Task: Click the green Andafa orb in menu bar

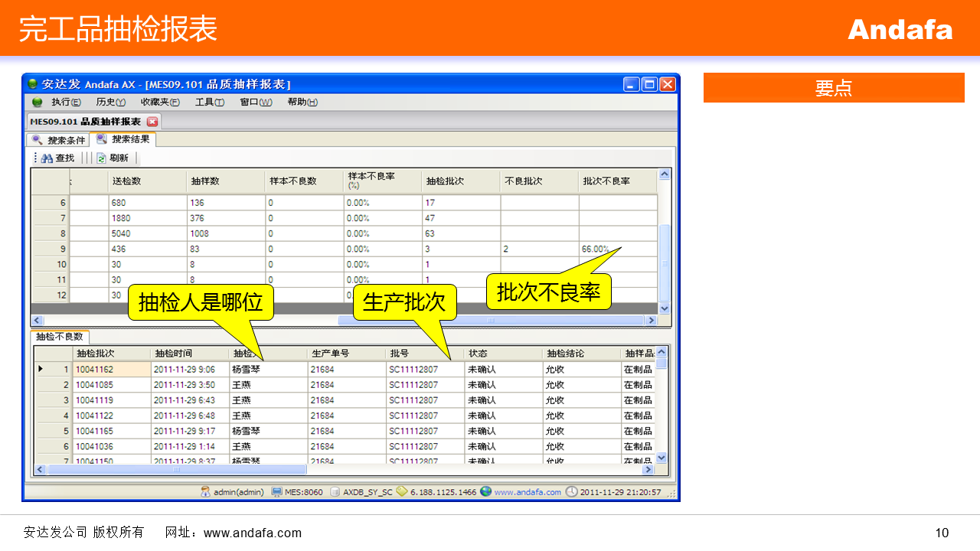Action: tap(37, 103)
